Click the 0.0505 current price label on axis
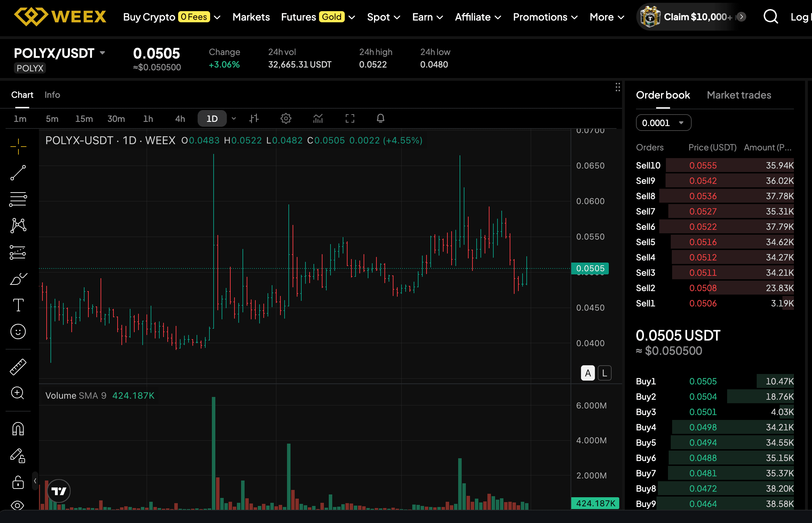This screenshot has width=812, height=523. coord(590,268)
